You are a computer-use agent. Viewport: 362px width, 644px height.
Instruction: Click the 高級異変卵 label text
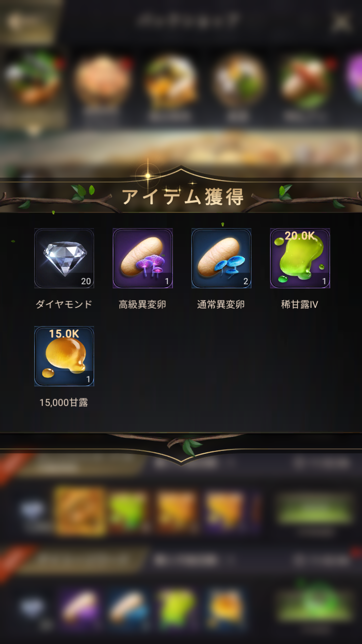pos(142,304)
